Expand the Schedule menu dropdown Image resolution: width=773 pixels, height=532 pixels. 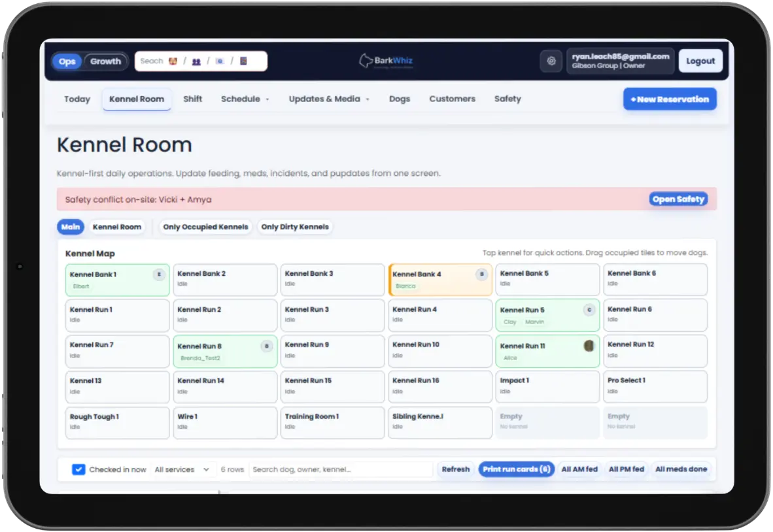tap(245, 99)
